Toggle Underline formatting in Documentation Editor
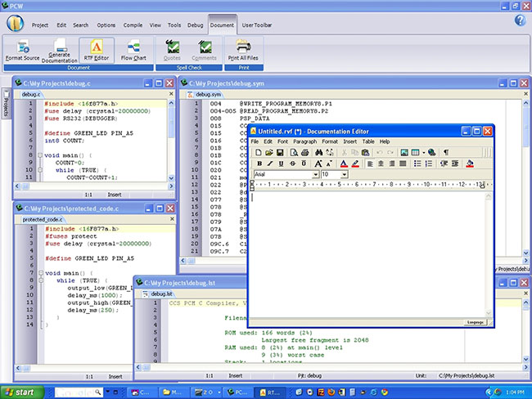The image size is (532, 399). pyautogui.click(x=282, y=164)
